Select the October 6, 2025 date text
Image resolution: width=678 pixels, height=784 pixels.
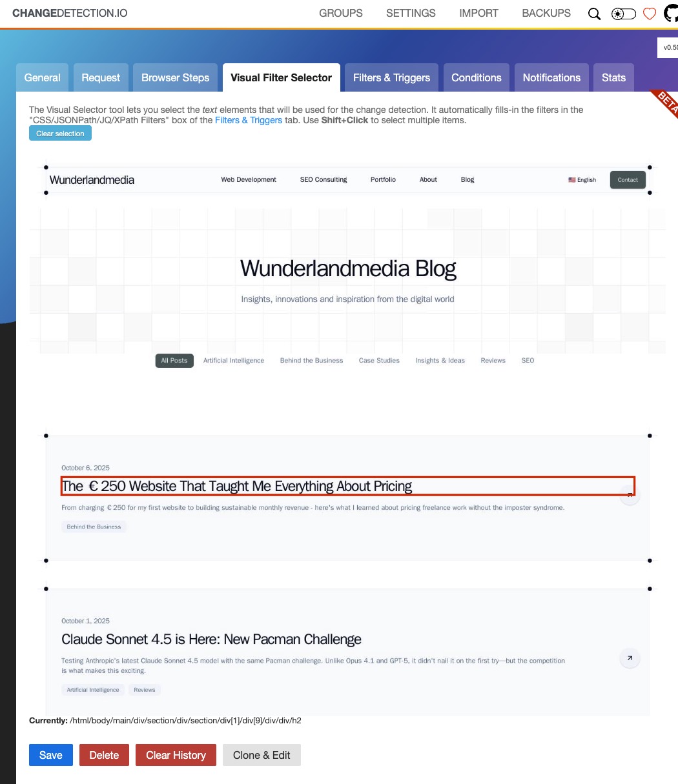(85, 468)
